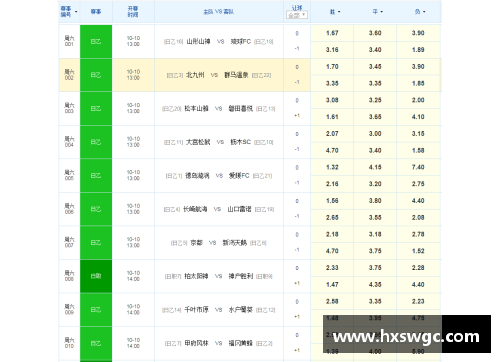Open home team 甲府风林 in match 010

coord(196,343)
